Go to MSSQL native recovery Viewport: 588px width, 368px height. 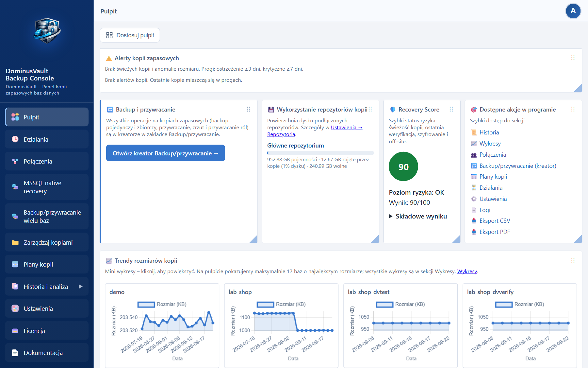pos(47,187)
